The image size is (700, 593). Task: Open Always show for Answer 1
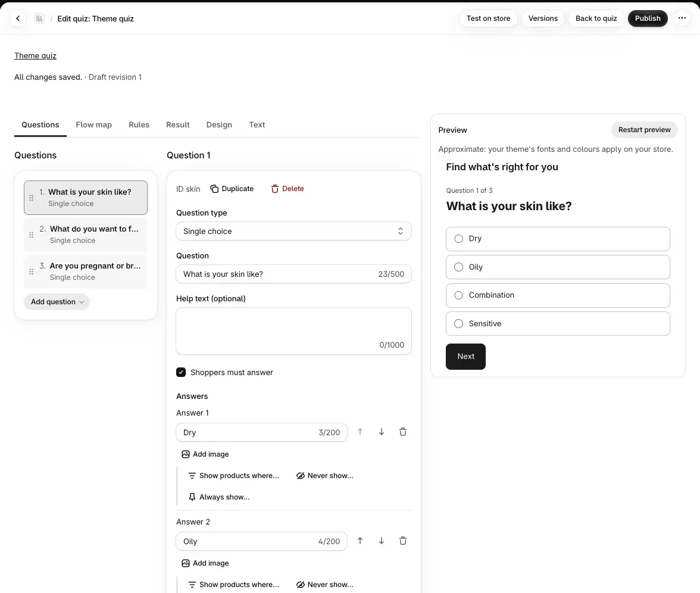219,497
